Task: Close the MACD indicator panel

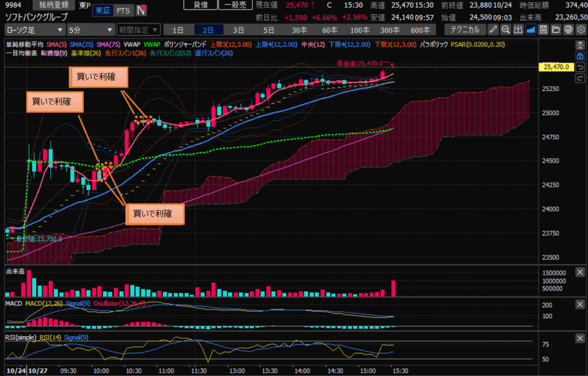Action: click(x=580, y=303)
